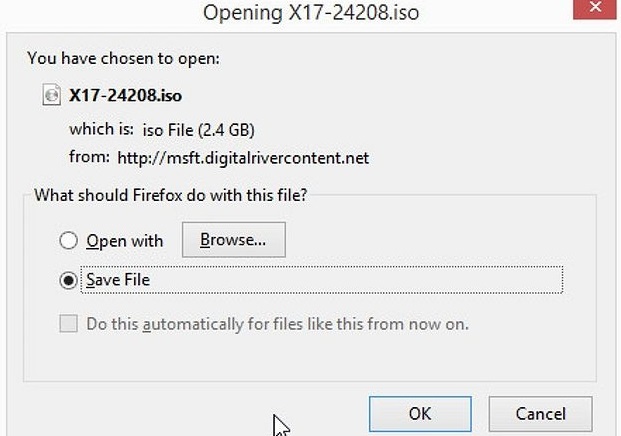Viewport: 621px width, 436px height.
Task: Select the Open with radio button
Action: pyautogui.click(x=68, y=240)
